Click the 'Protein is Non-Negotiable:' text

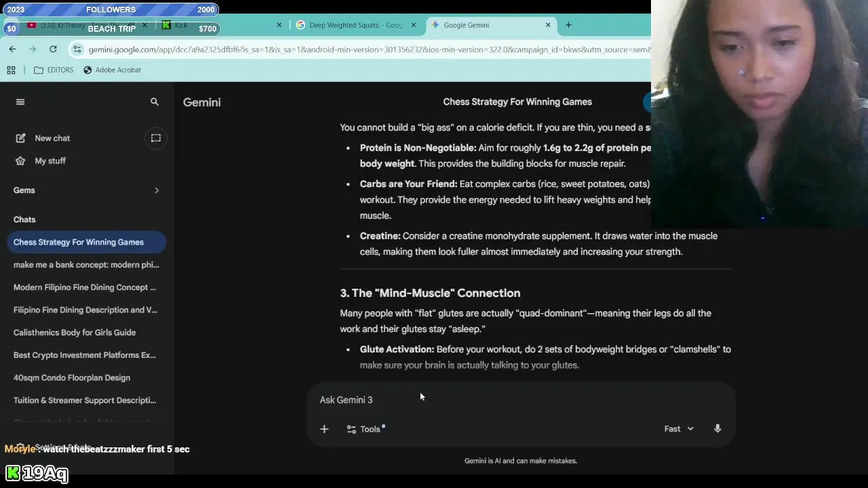418,148
